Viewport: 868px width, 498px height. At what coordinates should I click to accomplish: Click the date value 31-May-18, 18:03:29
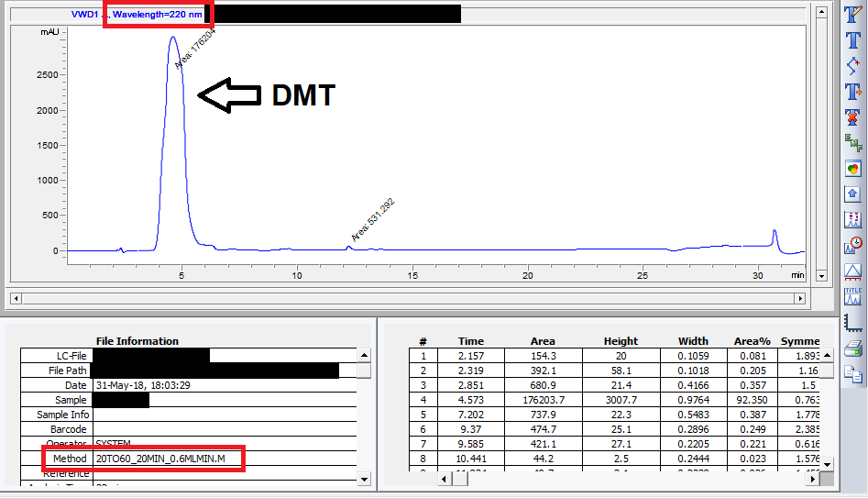pyautogui.click(x=143, y=385)
